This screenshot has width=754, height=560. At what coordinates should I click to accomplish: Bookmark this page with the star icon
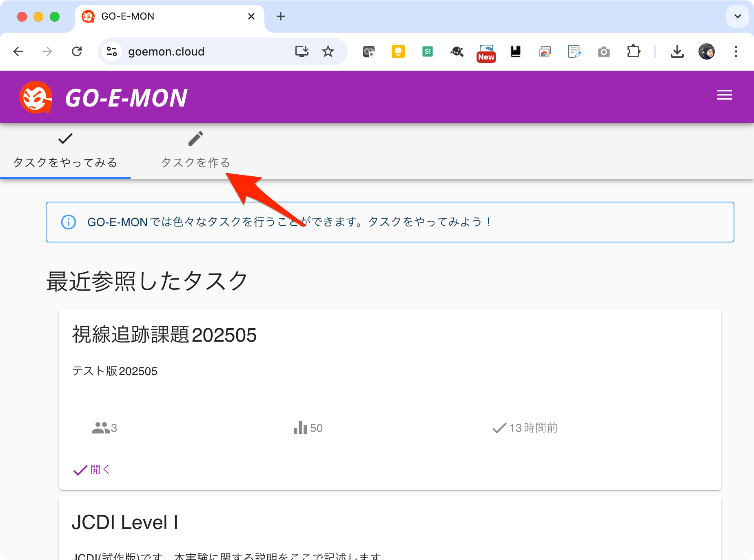tap(328, 51)
